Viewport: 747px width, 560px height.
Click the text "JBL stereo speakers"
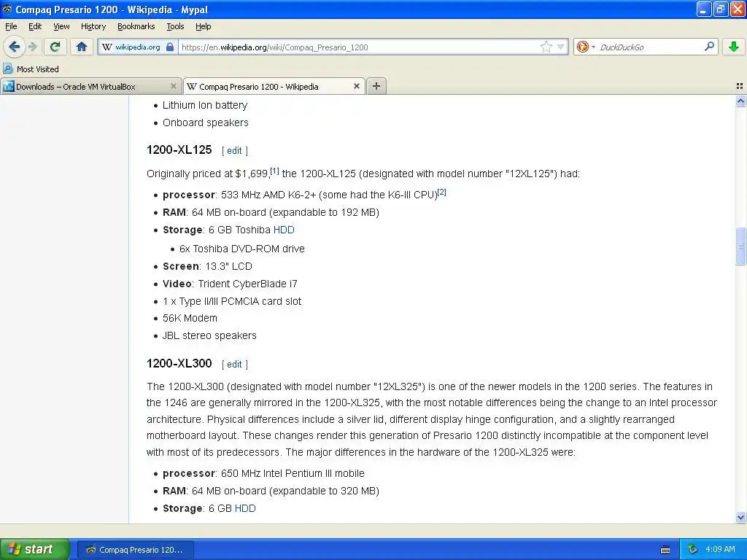coord(209,335)
